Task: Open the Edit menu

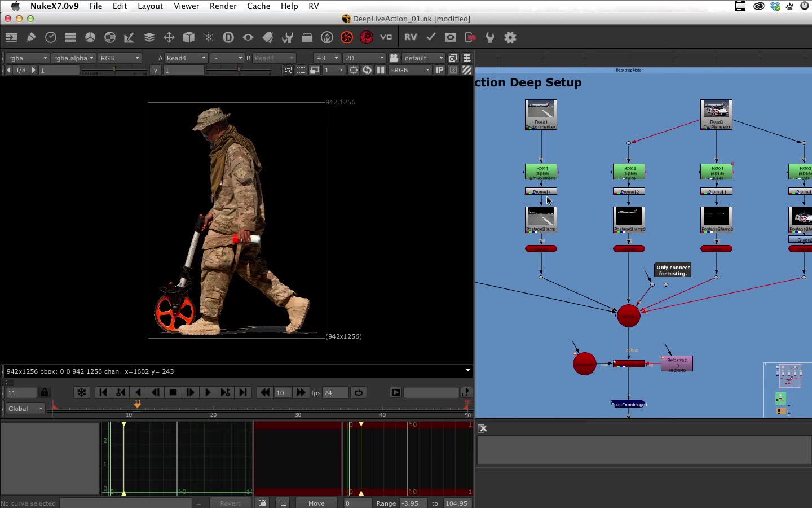Action: tap(120, 6)
